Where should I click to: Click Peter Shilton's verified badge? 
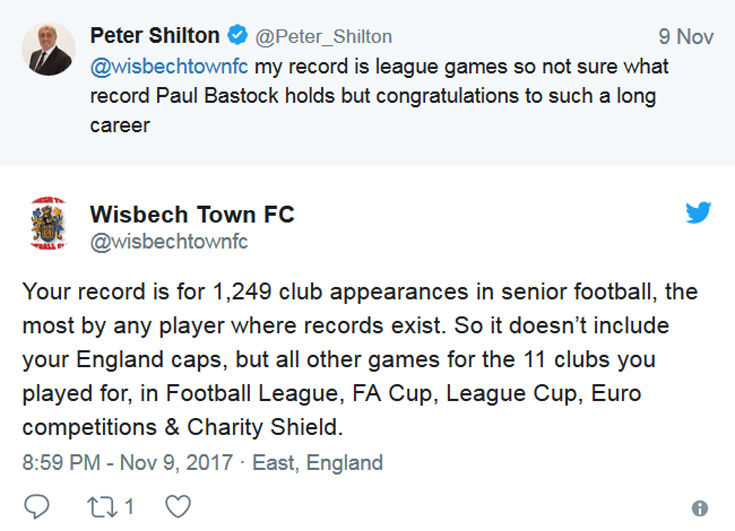coord(237,37)
